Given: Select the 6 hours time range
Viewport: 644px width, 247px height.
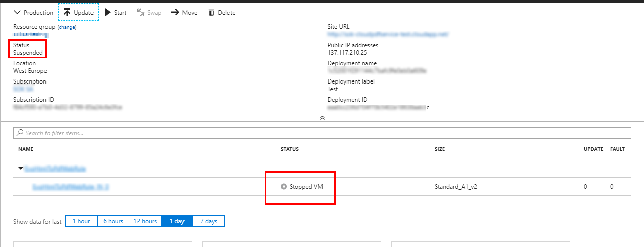Looking at the screenshot, I should tap(113, 221).
